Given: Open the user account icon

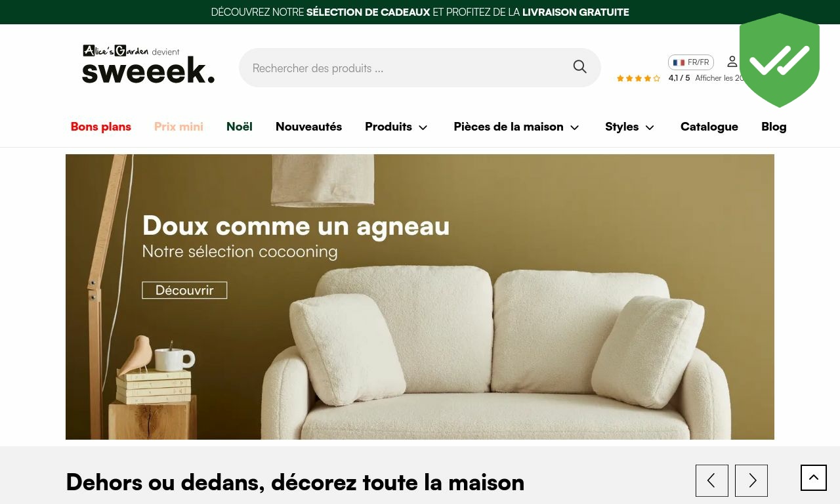Looking at the screenshot, I should (732, 62).
